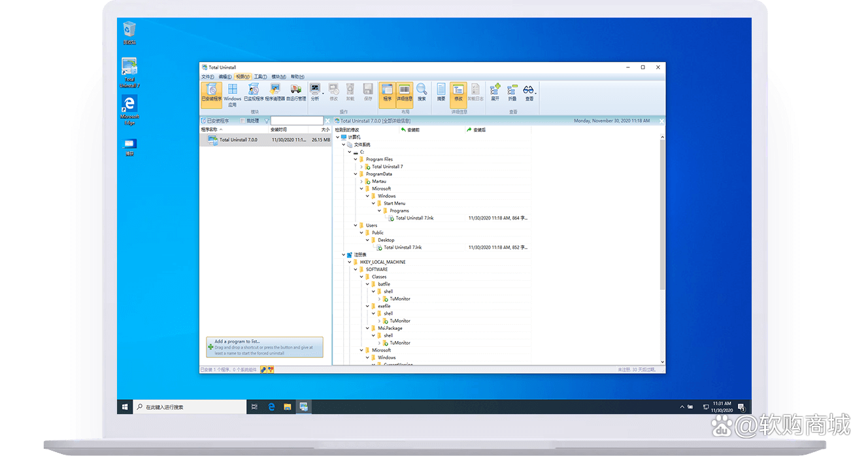868x456 pixels.
Task: Open the Total Uninstall 7 desktop shortcut
Action: point(129,73)
